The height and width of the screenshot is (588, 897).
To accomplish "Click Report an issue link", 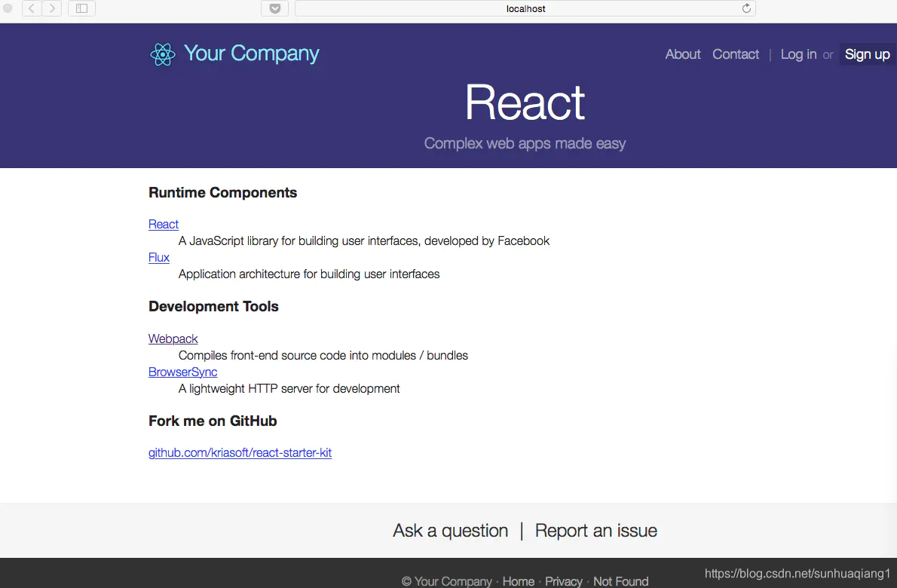I will point(596,530).
